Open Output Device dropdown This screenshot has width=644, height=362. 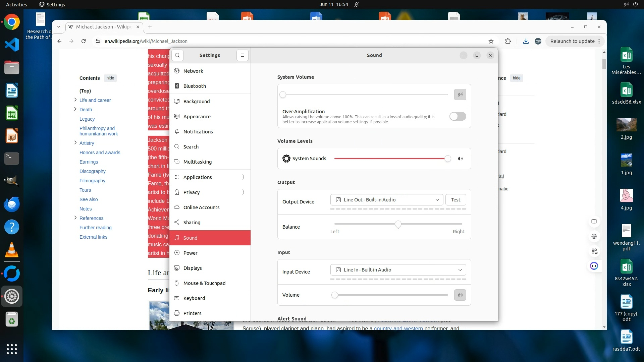pyautogui.click(x=387, y=200)
